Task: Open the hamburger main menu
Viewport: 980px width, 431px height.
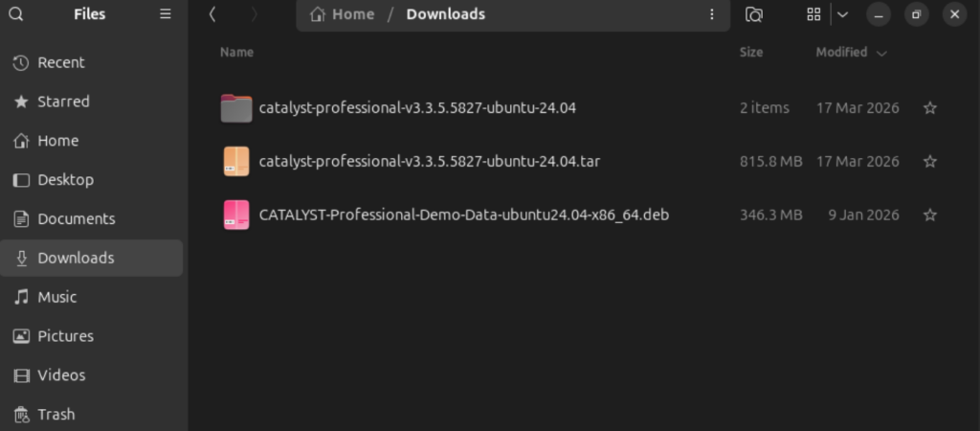Action: (166, 13)
